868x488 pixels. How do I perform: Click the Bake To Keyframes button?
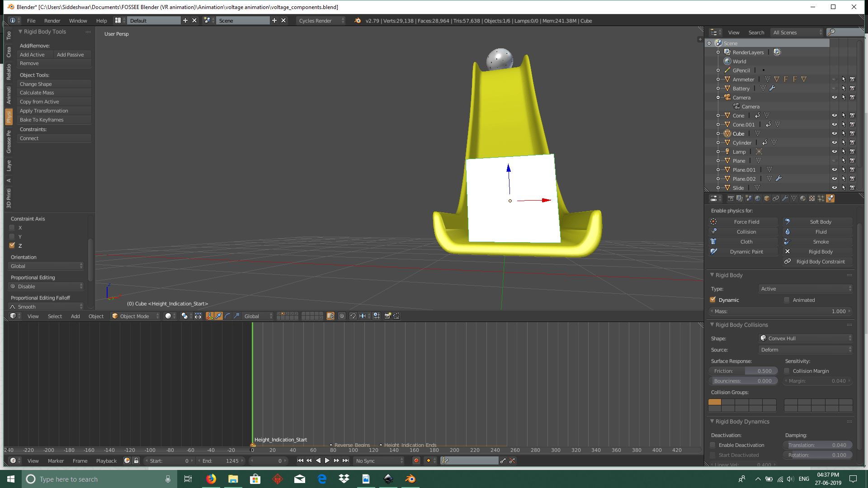tap(42, 120)
